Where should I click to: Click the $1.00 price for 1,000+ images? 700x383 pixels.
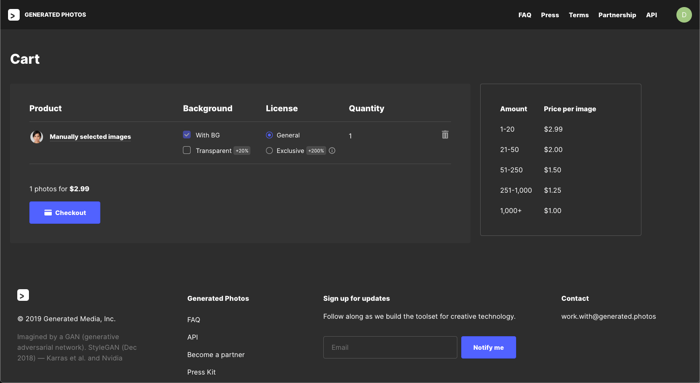553,210
